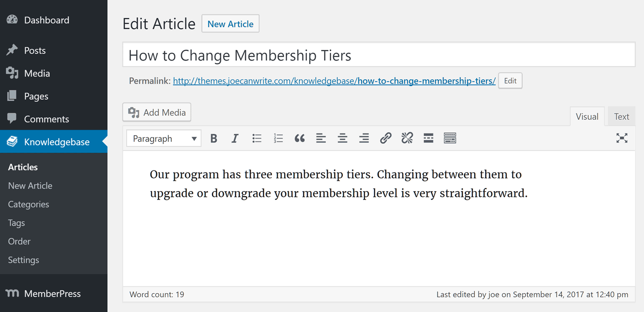Enable distraction-free fullscreen mode

622,138
